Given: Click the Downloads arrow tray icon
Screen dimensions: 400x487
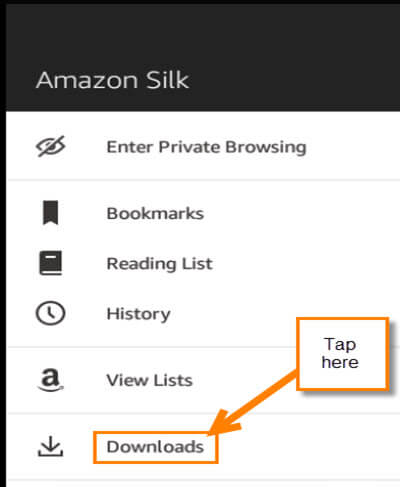Looking at the screenshot, I should (50, 446).
